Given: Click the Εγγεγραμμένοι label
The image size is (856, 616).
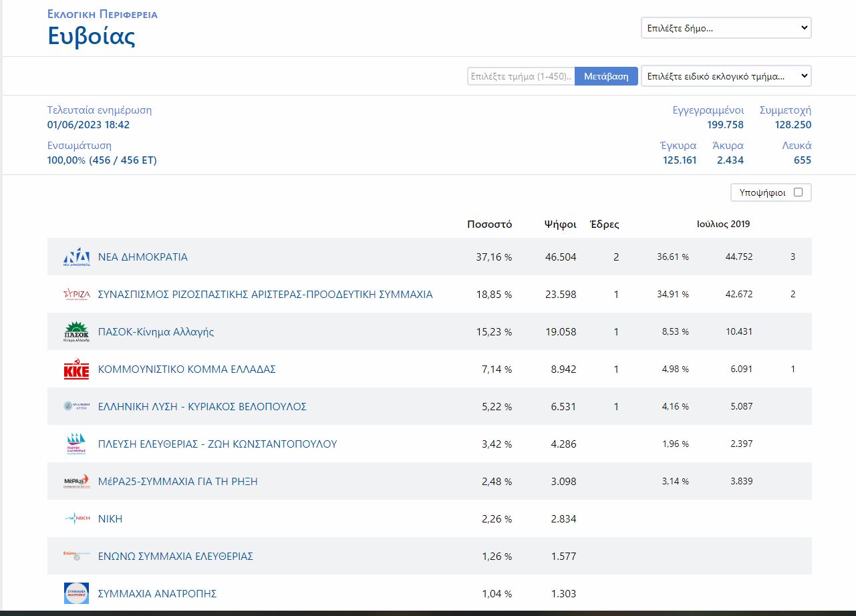Looking at the screenshot, I should [x=708, y=110].
